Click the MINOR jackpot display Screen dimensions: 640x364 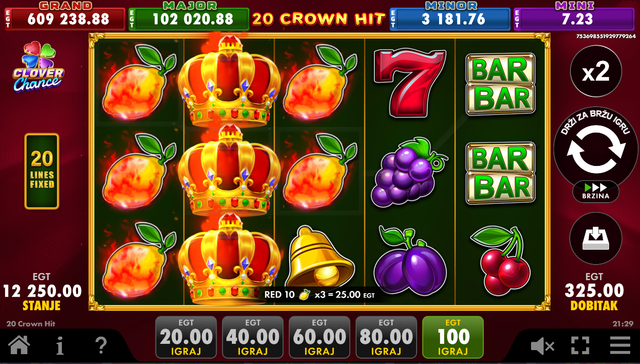point(450,17)
